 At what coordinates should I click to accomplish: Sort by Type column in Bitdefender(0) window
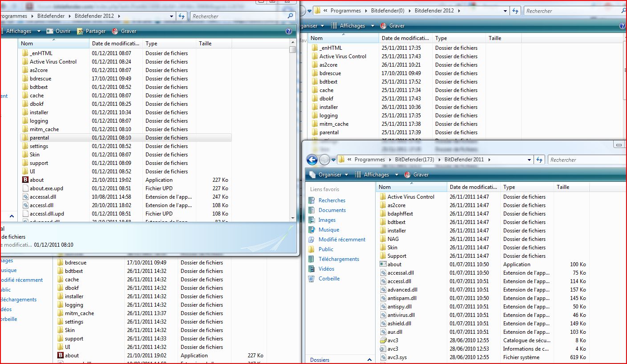pos(459,38)
